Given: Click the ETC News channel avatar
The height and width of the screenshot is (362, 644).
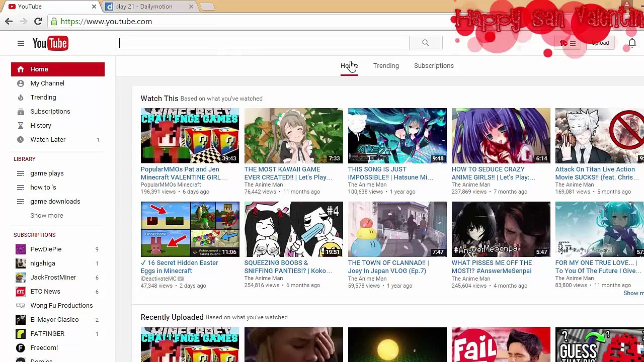Looking at the screenshot, I should click(x=21, y=291).
